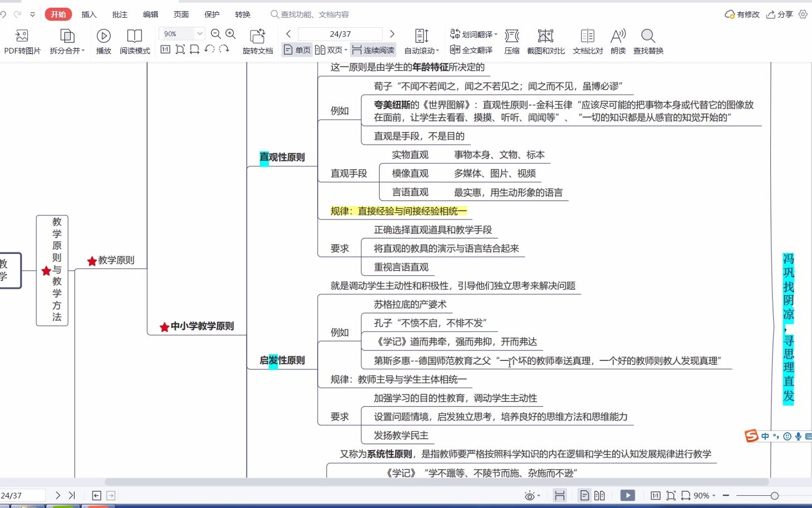Select the 页面 tab
Viewport: 812px width, 508px height.
[x=181, y=14]
